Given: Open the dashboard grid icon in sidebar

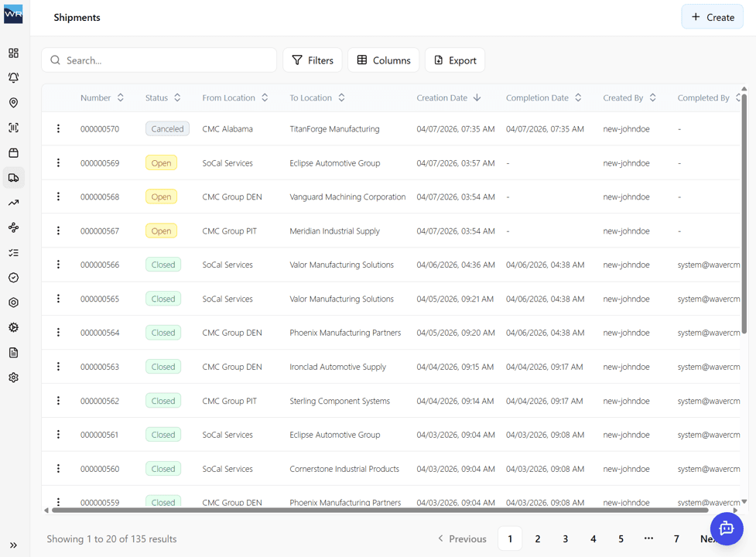Looking at the screenshot, I should click(x=13, y=53).
